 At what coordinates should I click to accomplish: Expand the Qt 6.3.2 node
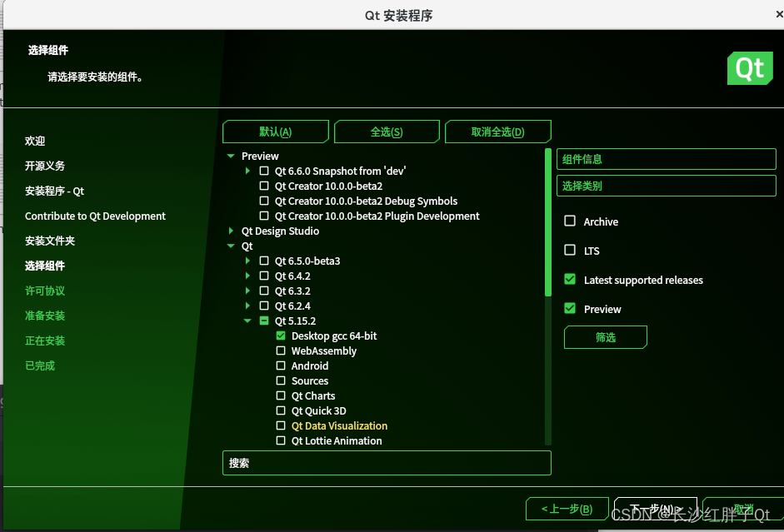point(247,291)
